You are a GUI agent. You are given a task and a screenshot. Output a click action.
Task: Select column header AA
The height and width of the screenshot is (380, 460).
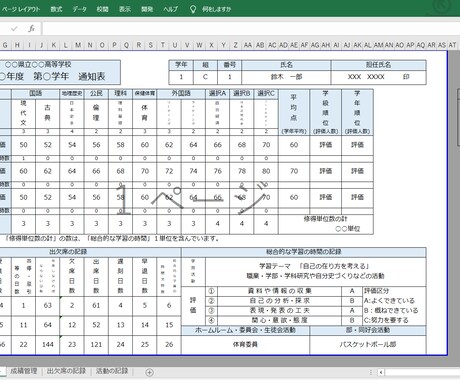coord(248,45)
